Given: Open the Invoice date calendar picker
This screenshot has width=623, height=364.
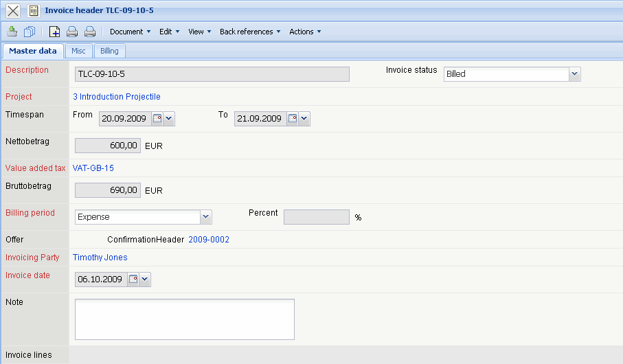Looking at the screenshot, I should click(133, 280).
